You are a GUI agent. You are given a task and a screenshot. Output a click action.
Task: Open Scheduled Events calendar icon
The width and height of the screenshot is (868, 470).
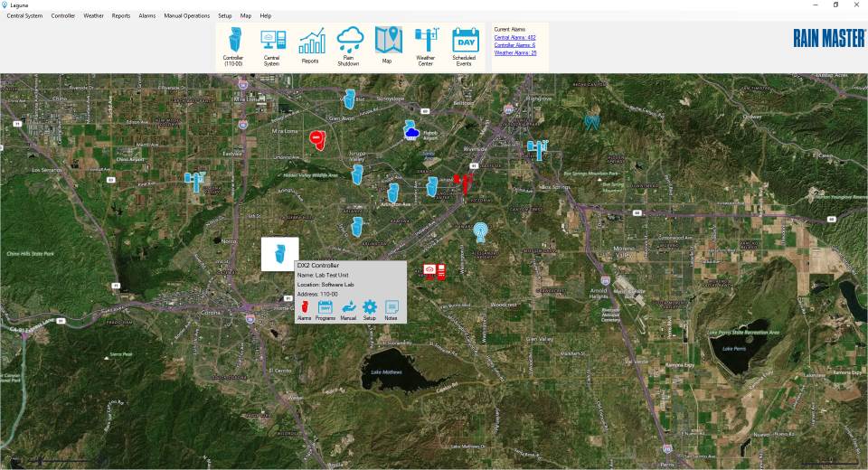(x=465, y=40)
